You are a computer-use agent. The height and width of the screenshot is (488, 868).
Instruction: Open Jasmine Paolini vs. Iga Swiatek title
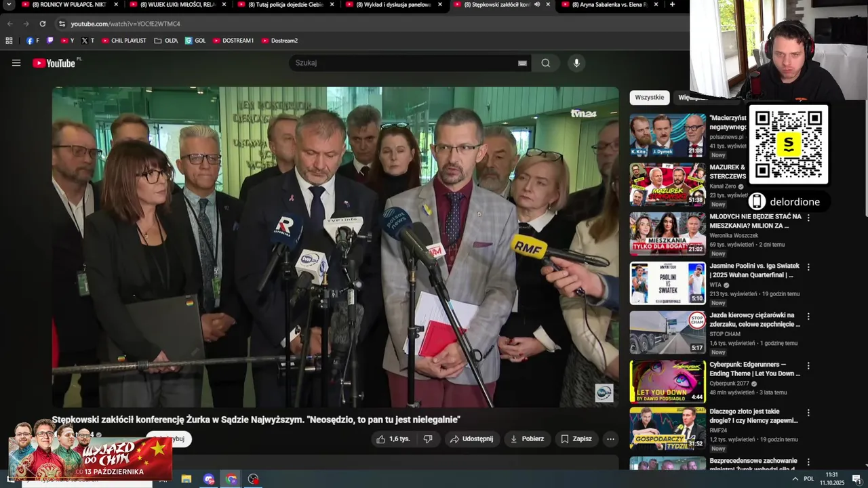(x=755, y=270)
